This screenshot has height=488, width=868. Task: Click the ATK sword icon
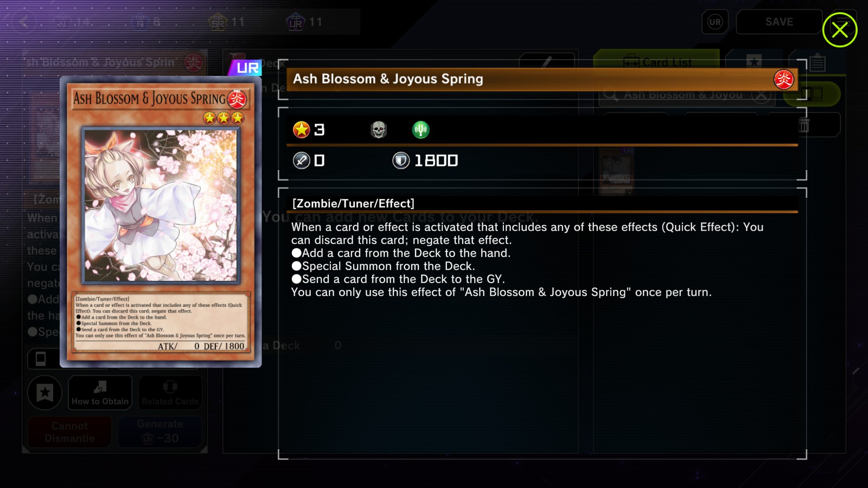pos(301,160)
